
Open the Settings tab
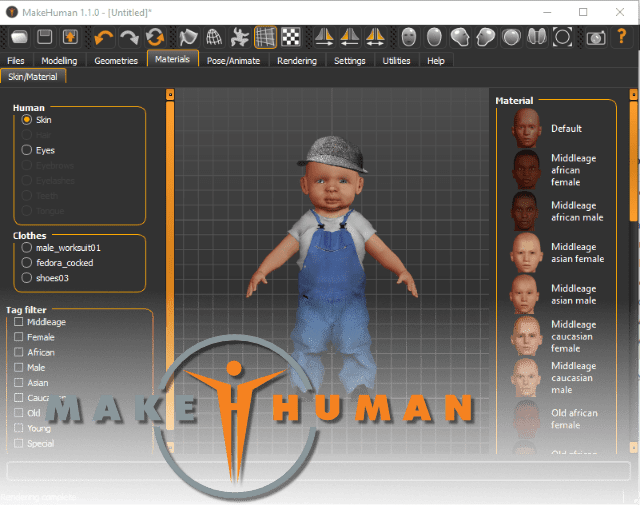(349, 60)
